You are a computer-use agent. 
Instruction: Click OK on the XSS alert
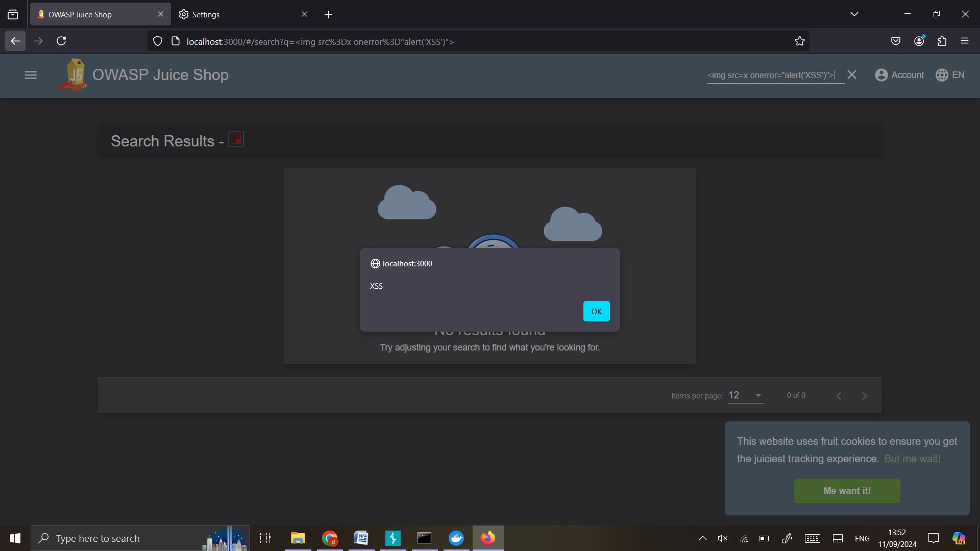click(596, 311)
